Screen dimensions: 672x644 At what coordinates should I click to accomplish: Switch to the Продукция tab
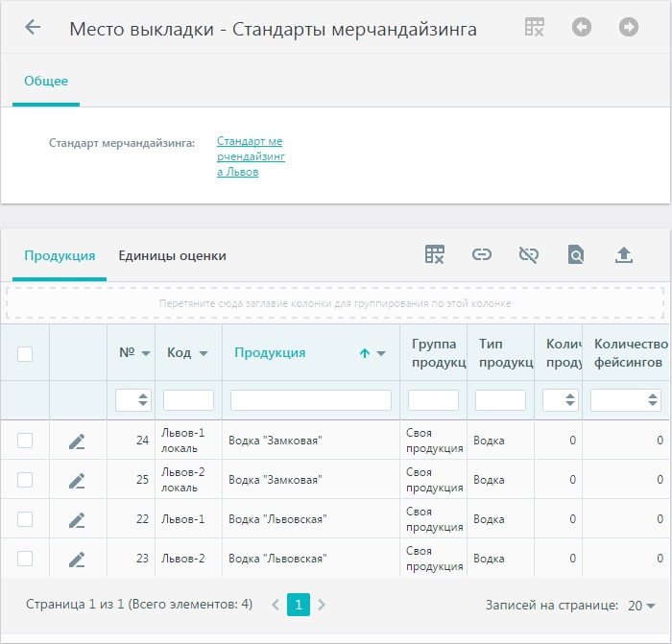(x=60, y=256)
